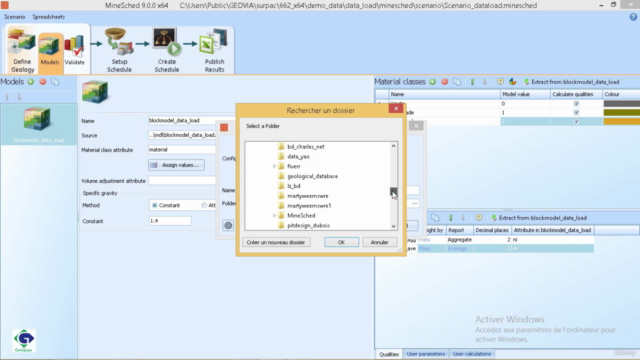Add a new material class
Viewport: 640px width, 360px height.
pos(433,82)
